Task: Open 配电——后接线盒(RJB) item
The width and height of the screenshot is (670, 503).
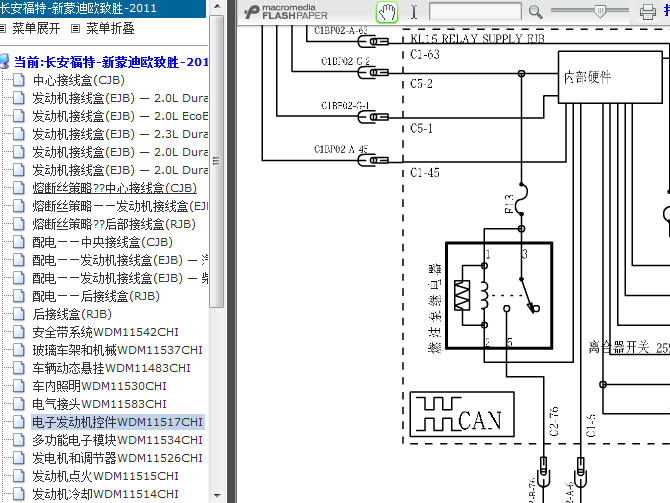Action: coord(96,296)
